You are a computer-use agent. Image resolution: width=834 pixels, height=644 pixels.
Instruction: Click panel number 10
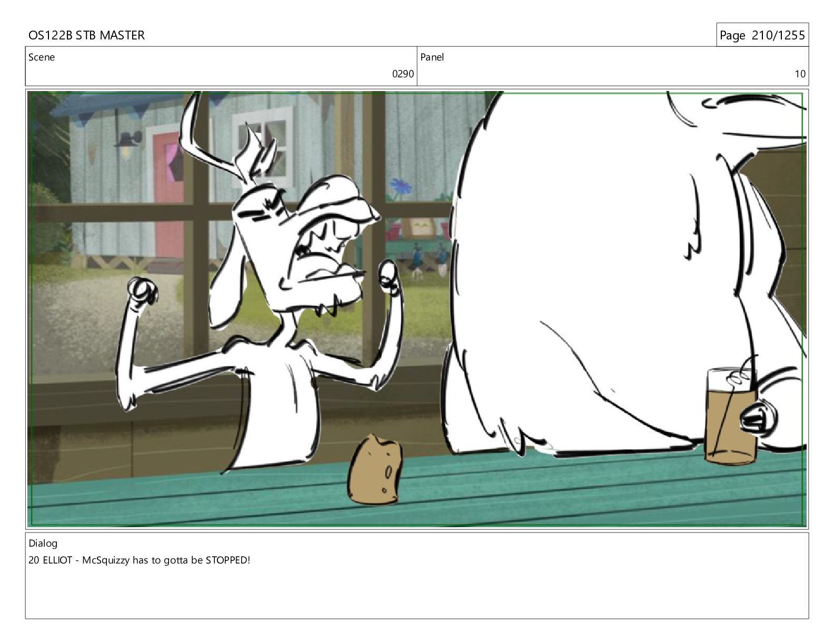point(800,74)
